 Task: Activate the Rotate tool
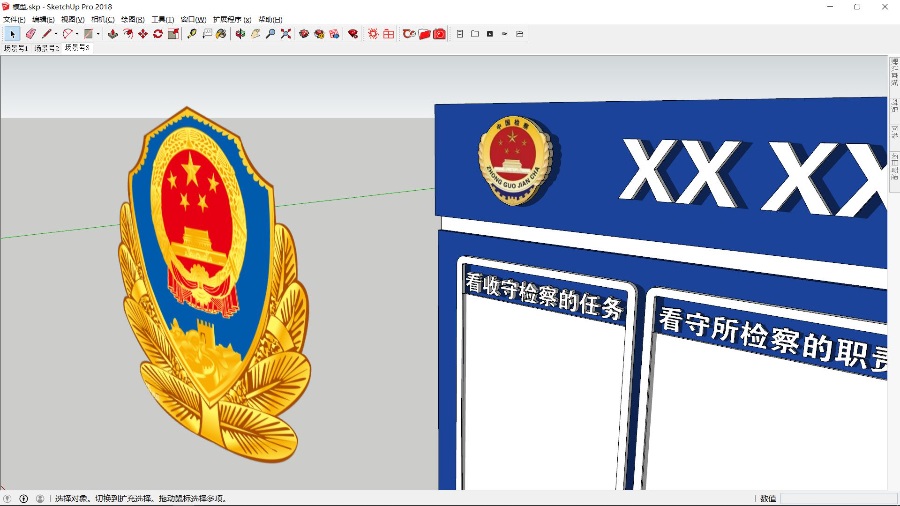pyautogui.click(x=158, y=34)
